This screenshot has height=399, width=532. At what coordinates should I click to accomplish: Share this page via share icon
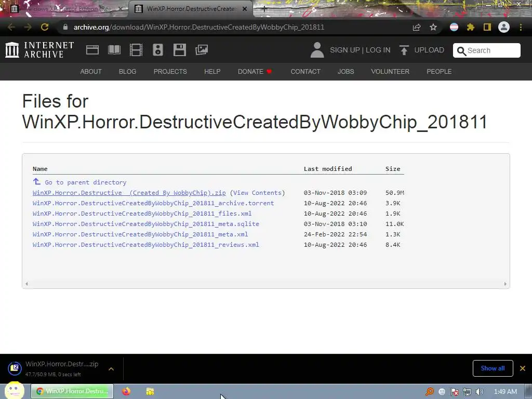pyautogui.click(x=417, y=27)
